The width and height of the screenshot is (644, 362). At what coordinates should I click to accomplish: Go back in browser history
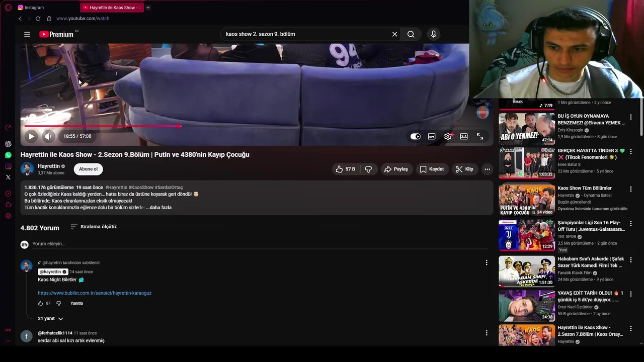click(x=20, y=19)
